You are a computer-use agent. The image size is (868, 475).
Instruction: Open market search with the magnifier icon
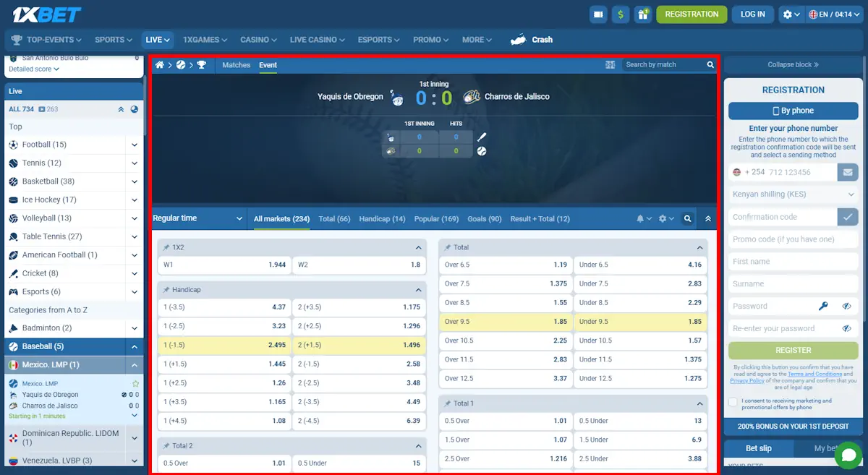[687, 218]
